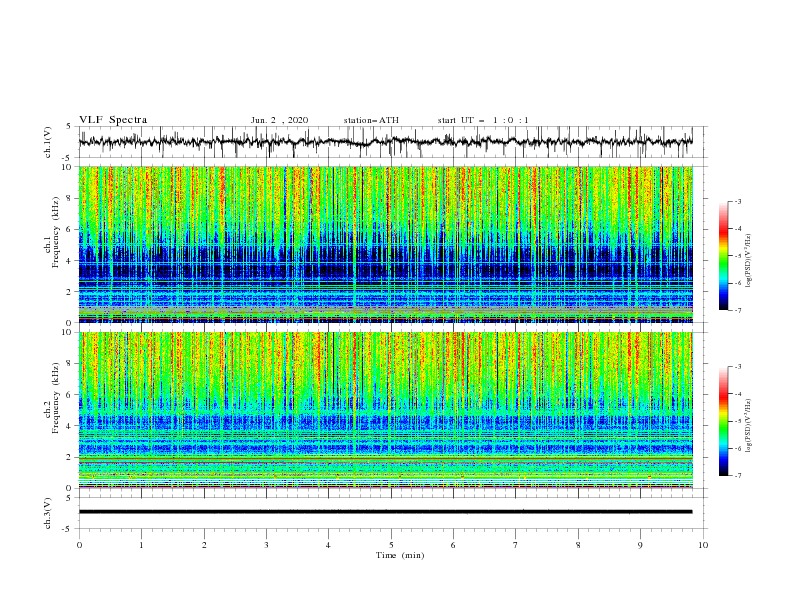This screenshot has width=792, height=612.
Task: Select the "ch.1(V)" y-axis label
Action: point(47,142)
